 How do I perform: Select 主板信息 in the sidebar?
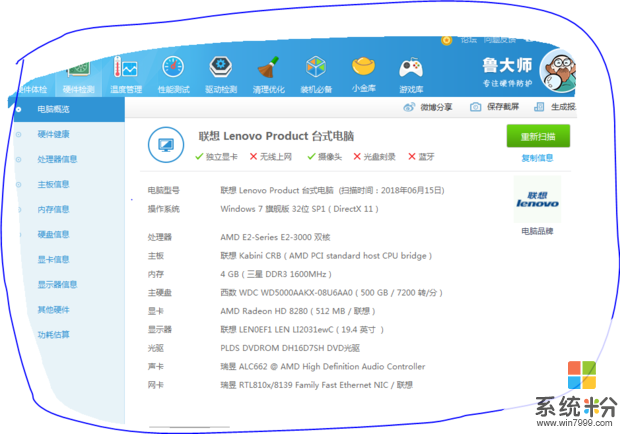tap(53, 184)
